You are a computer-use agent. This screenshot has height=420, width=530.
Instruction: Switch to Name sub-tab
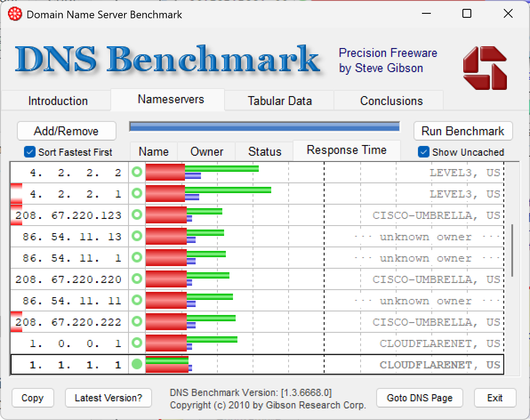click(x=154, y=152)
